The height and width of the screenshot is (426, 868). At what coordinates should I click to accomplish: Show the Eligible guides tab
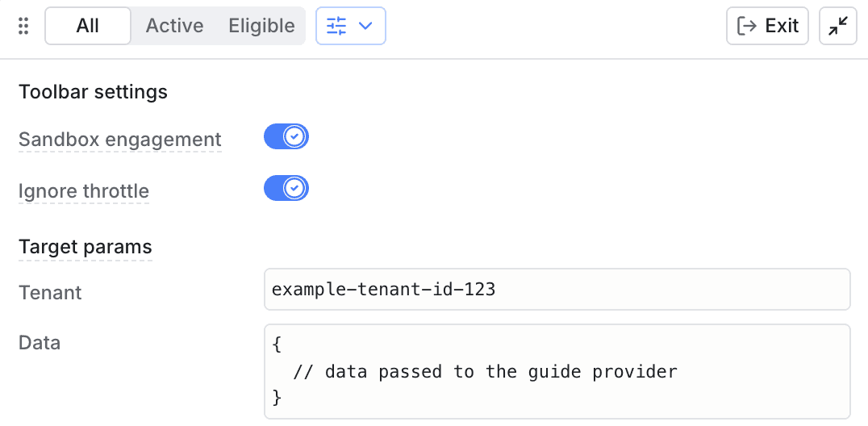click(x=261, y=27)
